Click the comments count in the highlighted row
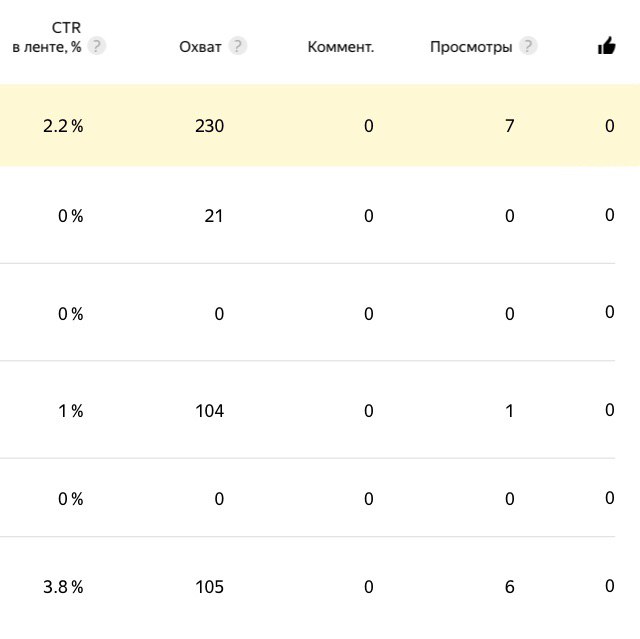Viewport: 640px width, 639px height. (x=369, y=126)
